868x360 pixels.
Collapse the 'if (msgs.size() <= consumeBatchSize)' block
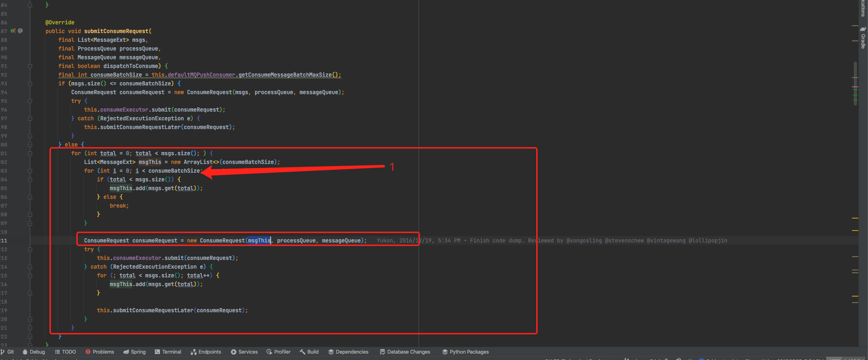click(30, 84)
